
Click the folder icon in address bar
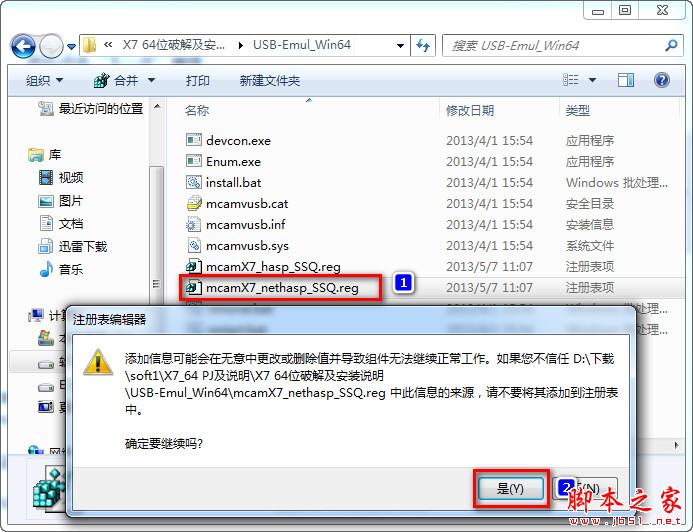[x=90, y=45]
